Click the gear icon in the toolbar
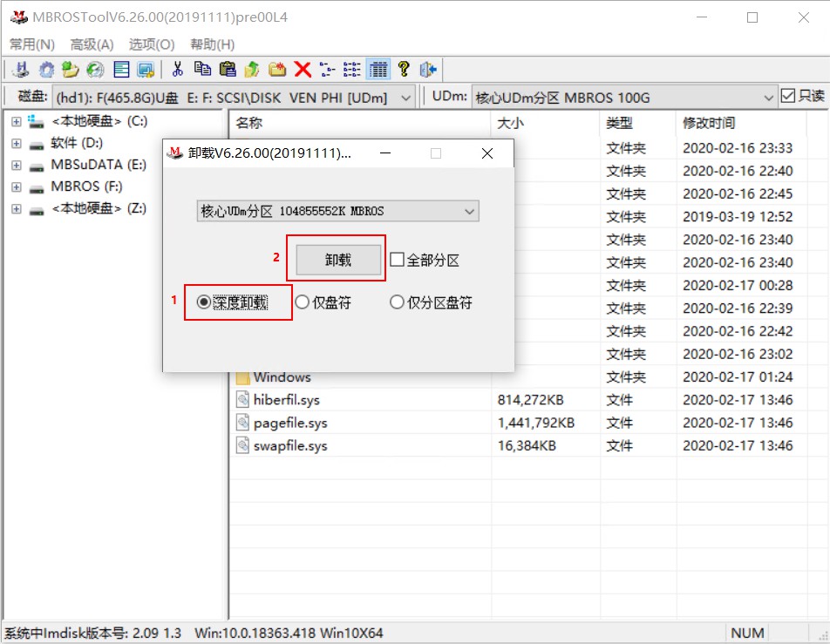Screen dimensions: 830x644 (x=45, y=70)
